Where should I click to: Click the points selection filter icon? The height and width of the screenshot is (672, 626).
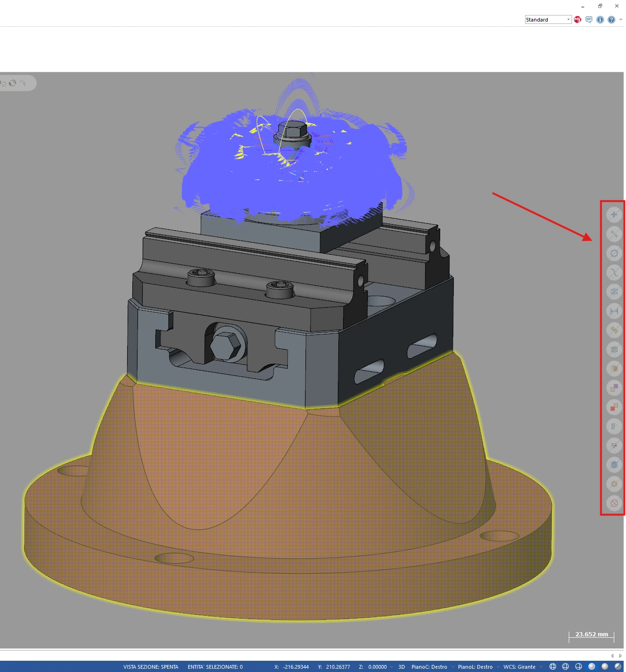tap(614, 215)
